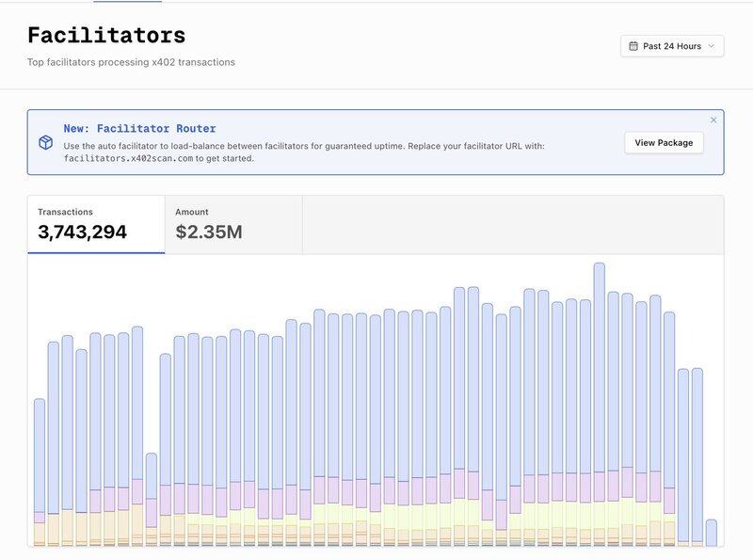The image size is (753, 560).
Task: Dismiss the Facilitator Router banner with the X
Action: pos(713,120)
